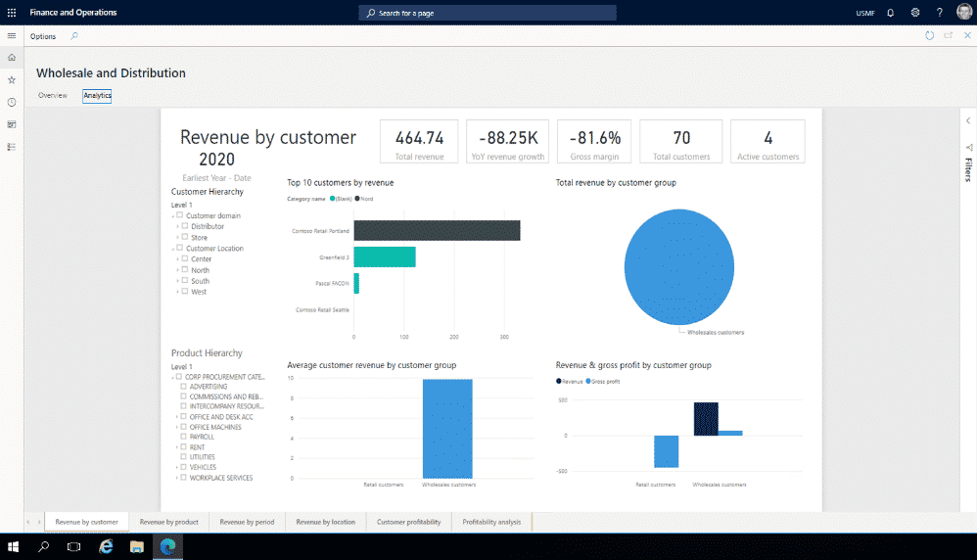Expand the Distributor node
The width and height of the screenshot is (977, 560).
click(x=177, y=227)
